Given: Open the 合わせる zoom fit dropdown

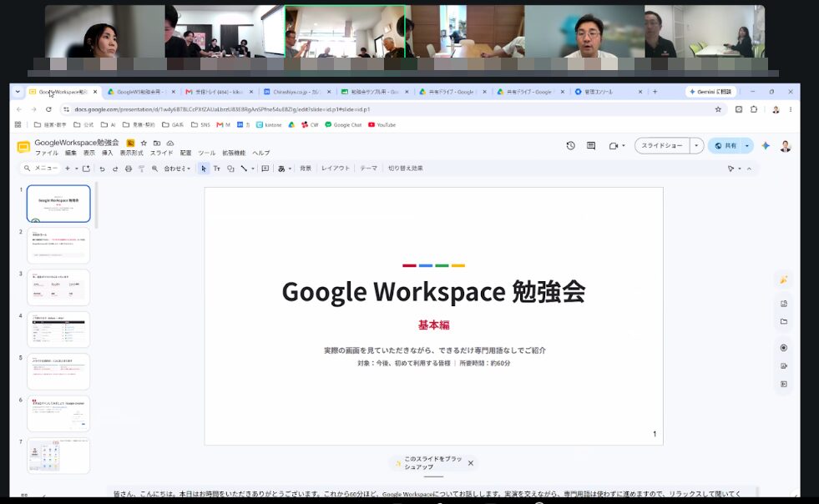Looking at the screenshot, I should coord(177,169).
